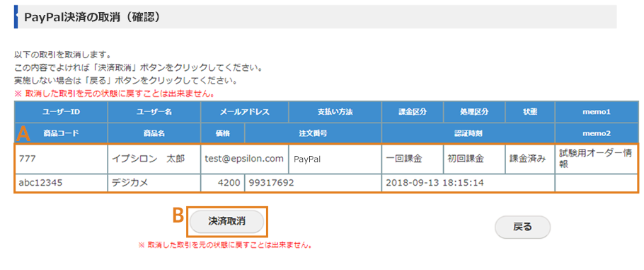The image size is (644, 270).
Task: Click the line 以下の取引を取消します。
Action: (x=62, y=55)
